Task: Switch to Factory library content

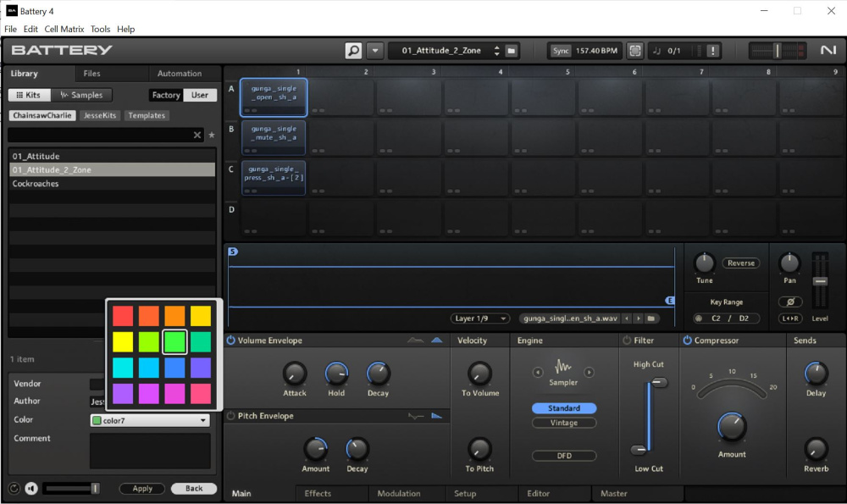Action: [166, 95]
